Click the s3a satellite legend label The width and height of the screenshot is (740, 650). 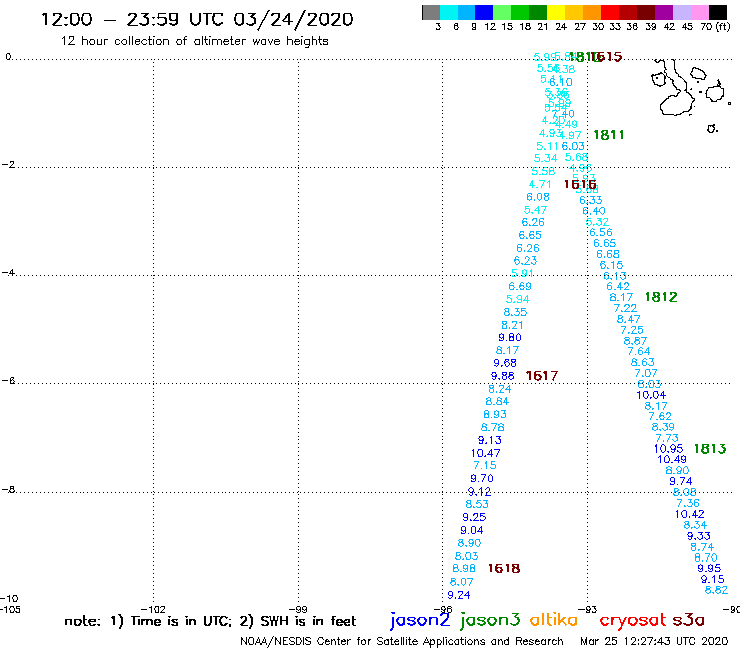pos(689,620)
